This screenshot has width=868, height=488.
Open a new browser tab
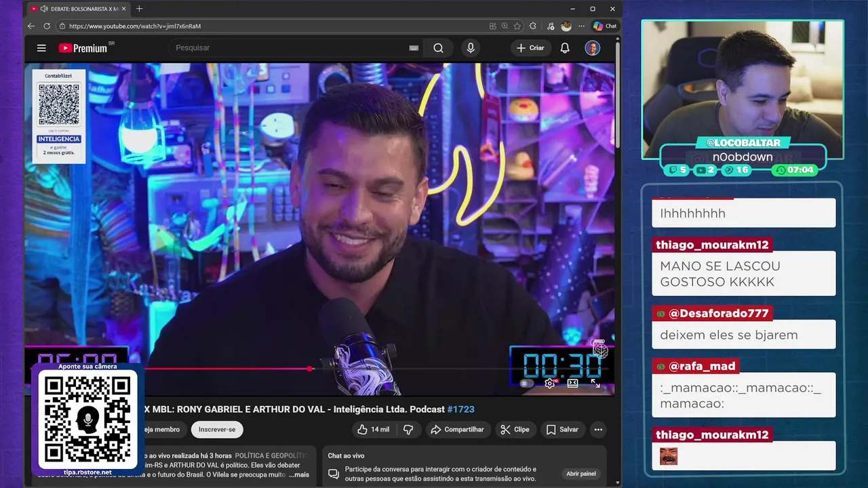click(140, 9)
